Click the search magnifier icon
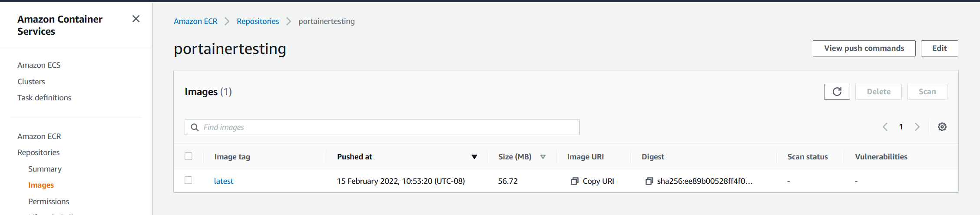The image size is (980, 215). 195,127
